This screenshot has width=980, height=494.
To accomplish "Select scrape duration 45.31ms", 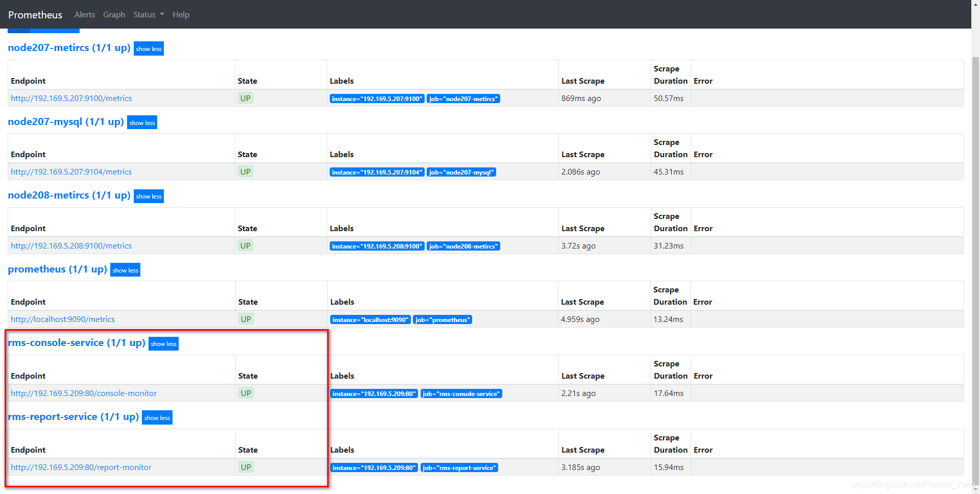I will pyautogui.click(x=669, y=172).
